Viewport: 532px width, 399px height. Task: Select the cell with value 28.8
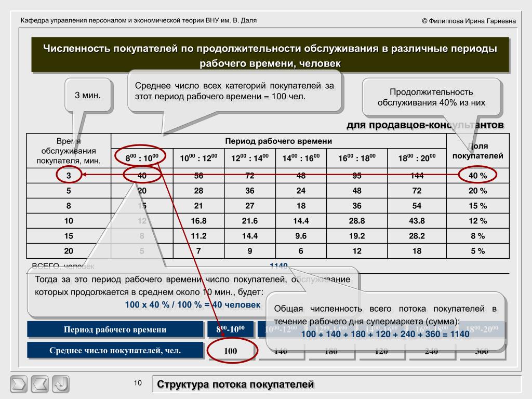pyautogui.click(x=357, y=221)
